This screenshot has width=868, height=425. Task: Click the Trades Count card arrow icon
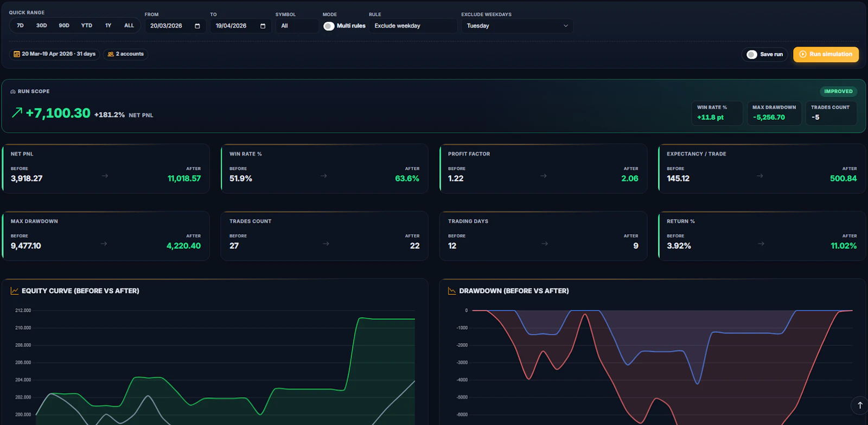pyautogui.click(x=326, y=244)
